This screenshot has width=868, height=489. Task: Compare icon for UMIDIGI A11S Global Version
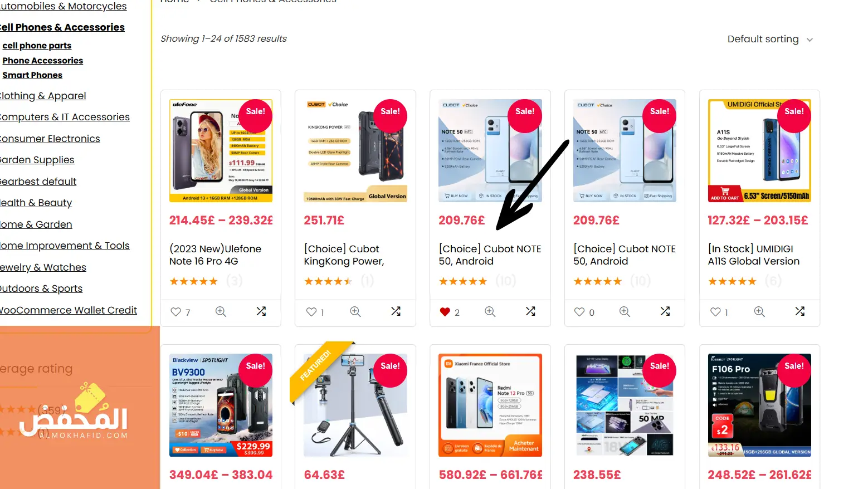[799, 311]
